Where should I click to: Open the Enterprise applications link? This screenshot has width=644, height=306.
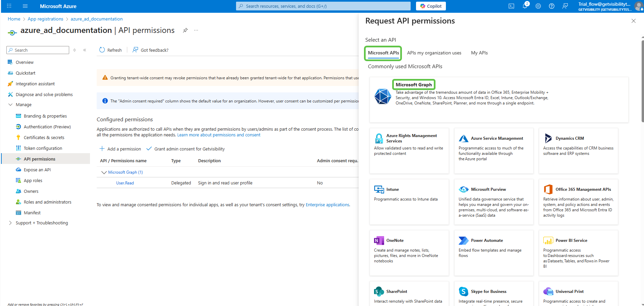tap(327, 205)
